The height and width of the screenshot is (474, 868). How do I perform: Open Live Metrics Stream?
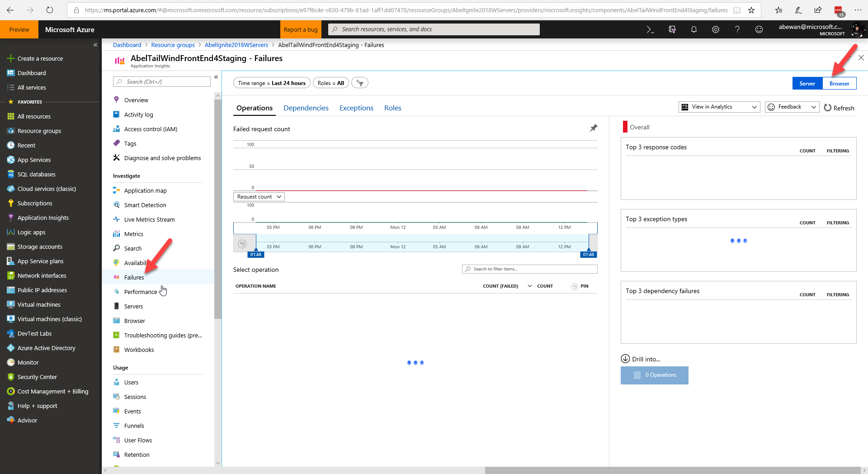[149, 219]
